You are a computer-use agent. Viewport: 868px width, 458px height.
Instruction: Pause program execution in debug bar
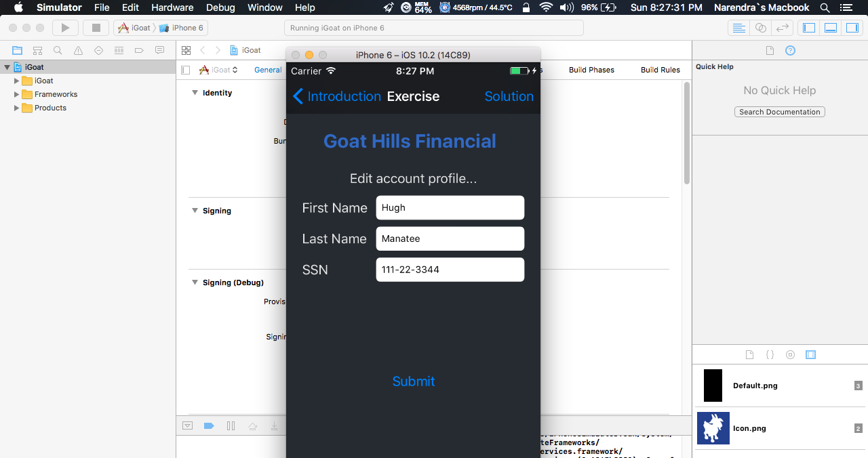231,425
